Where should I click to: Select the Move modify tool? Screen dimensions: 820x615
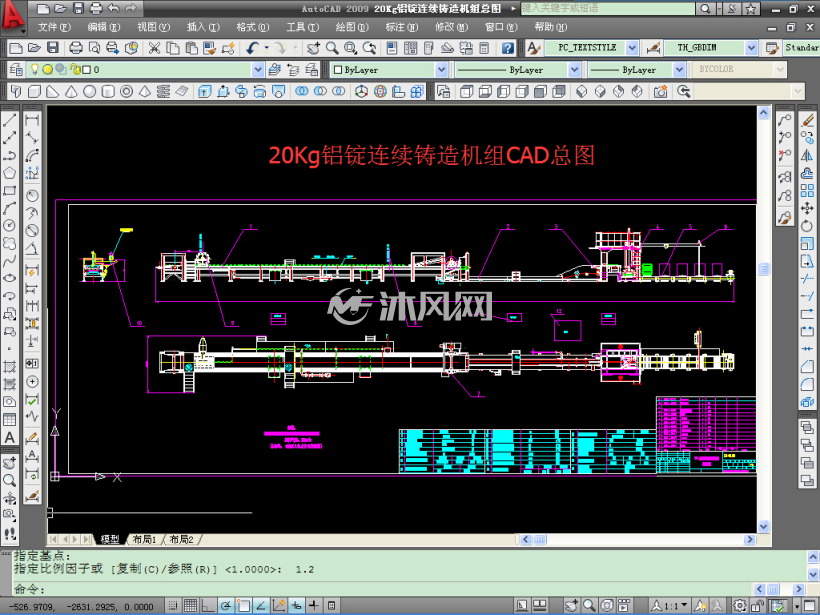point(807,208)
